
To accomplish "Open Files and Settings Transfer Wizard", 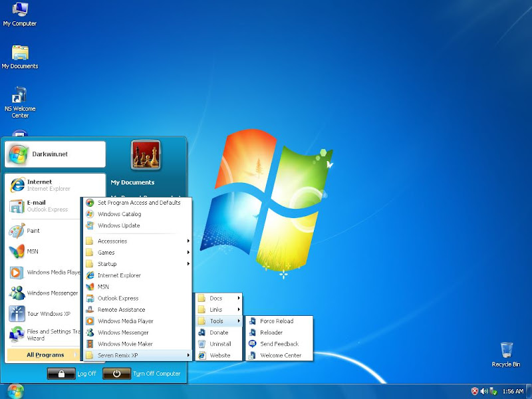I will pos(43,334).
